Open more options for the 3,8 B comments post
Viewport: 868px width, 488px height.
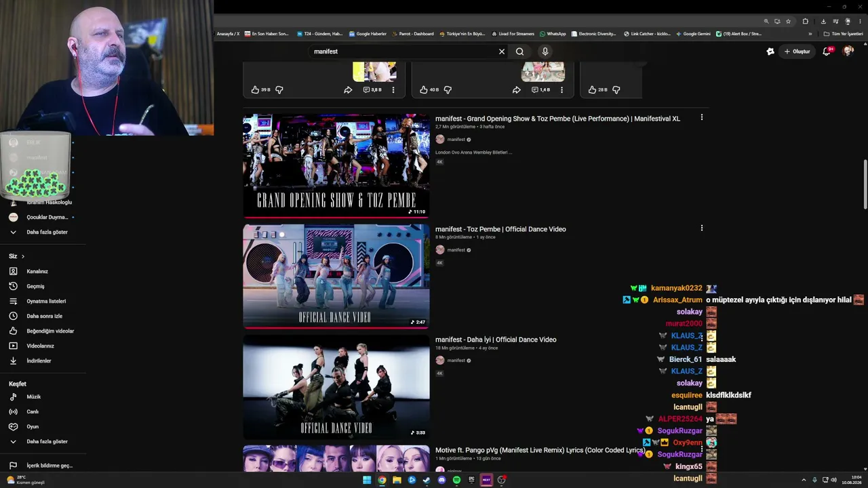click(x=393, y=89)
